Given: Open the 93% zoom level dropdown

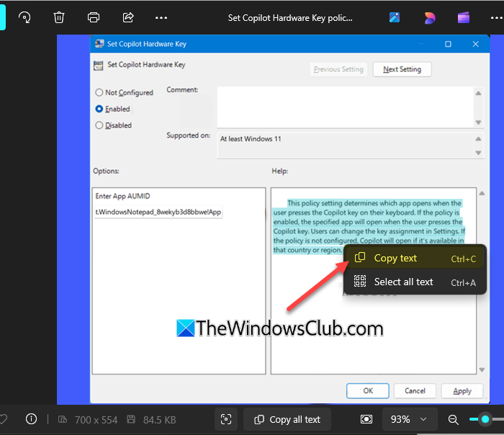Looking at the screenshot, I should [409, 419].
